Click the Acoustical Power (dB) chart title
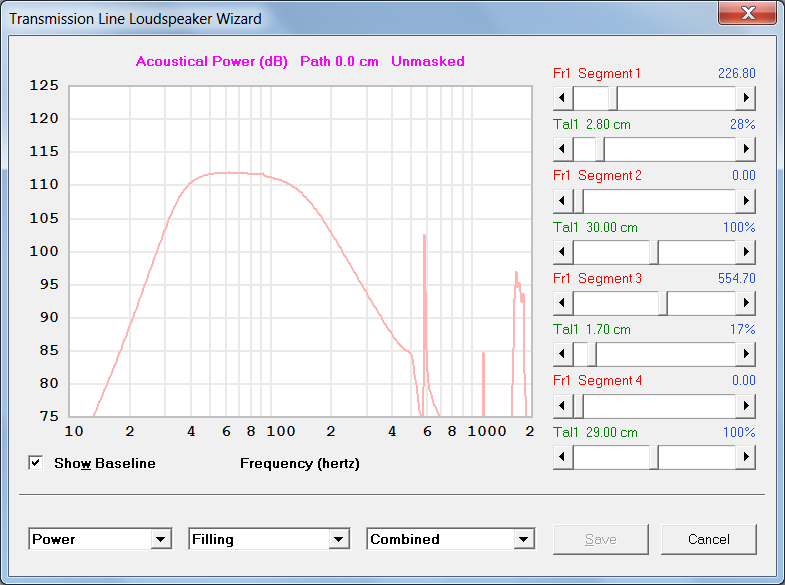The height and width of the screenshot is (585, 785). (x=212, y=62)
